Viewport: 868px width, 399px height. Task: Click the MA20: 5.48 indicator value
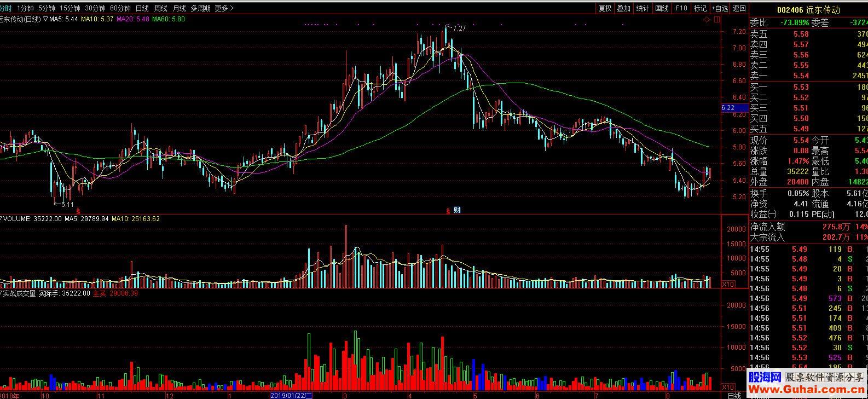133,19
